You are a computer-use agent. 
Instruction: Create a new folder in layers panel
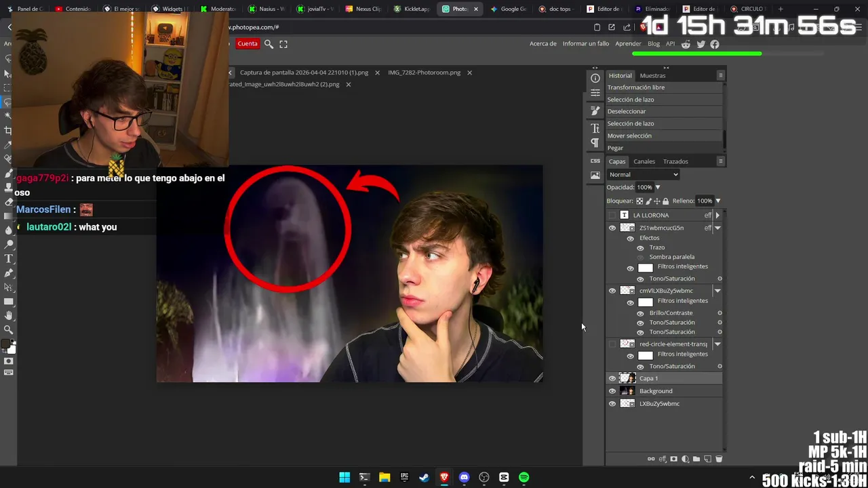tap(696, 459)
